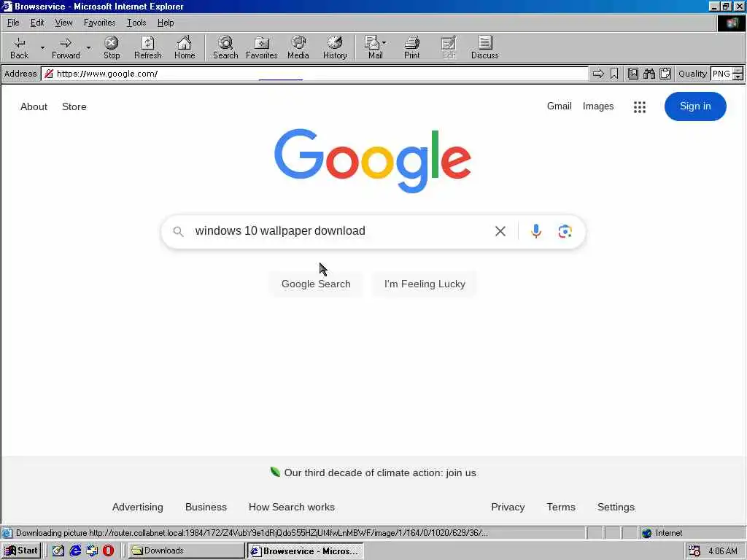Click the clipboard icon near Quality
Viewport: 747px width, 560px height.
tap(665, 74)
